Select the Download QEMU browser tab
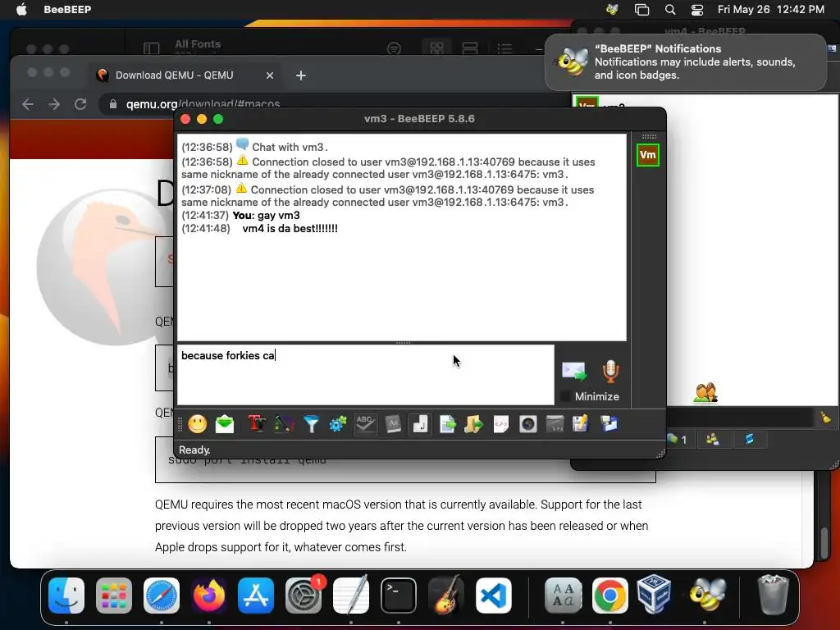This screenshot has width=840, height=630. 185,75
